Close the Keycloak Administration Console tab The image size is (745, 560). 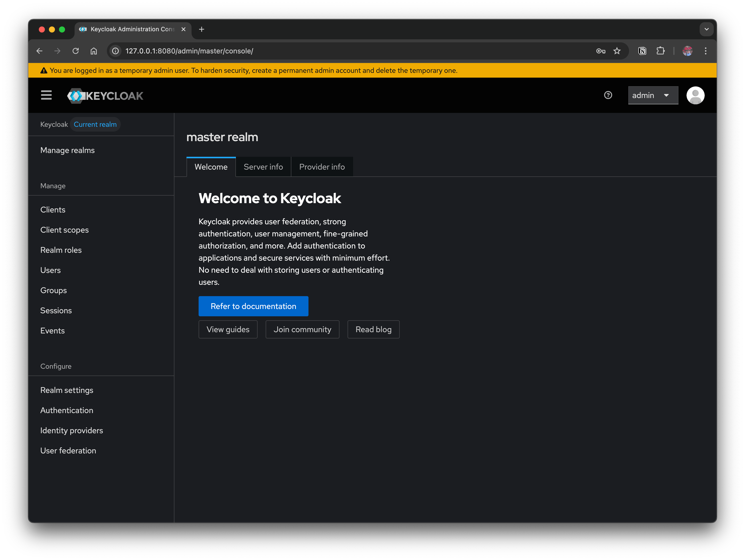click(x=183, y=29)
